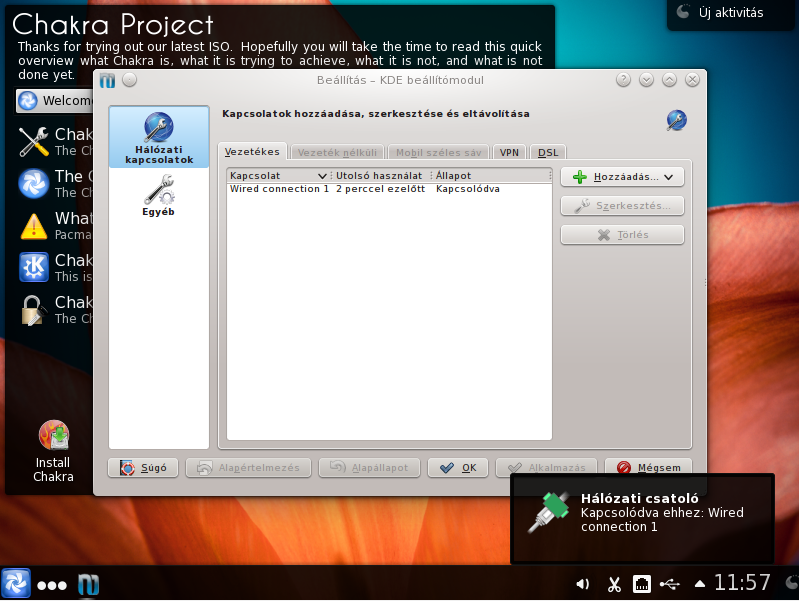Open the Egyéb settings module
The width and height of the screenshot is (799, 601).
coord(159,196)
